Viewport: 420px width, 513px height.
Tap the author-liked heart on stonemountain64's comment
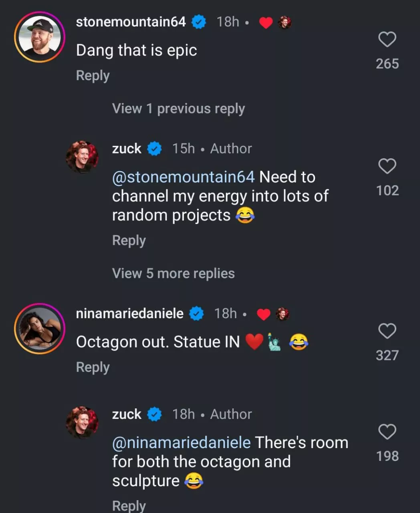(266, 23)
